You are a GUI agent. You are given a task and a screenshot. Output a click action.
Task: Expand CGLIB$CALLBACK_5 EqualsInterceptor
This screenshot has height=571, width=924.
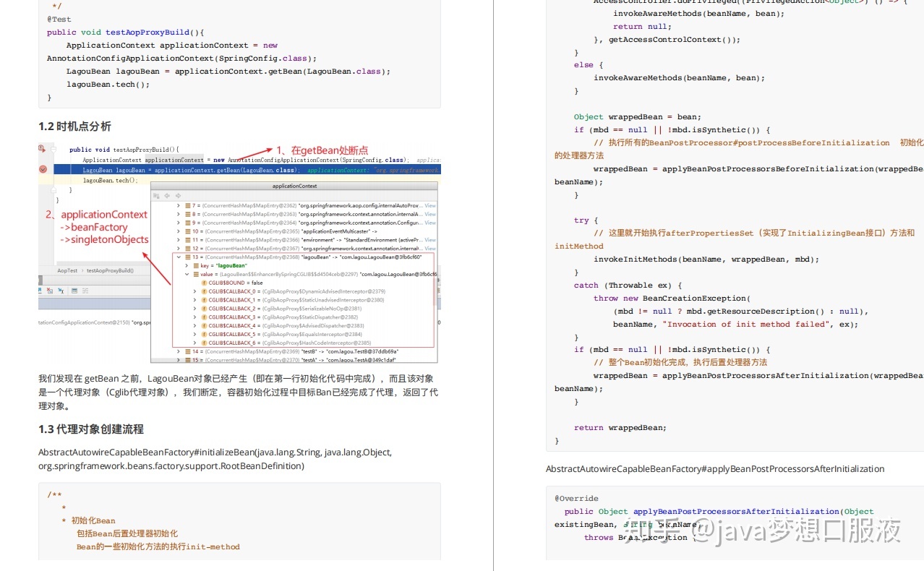(x=194, y=334)
